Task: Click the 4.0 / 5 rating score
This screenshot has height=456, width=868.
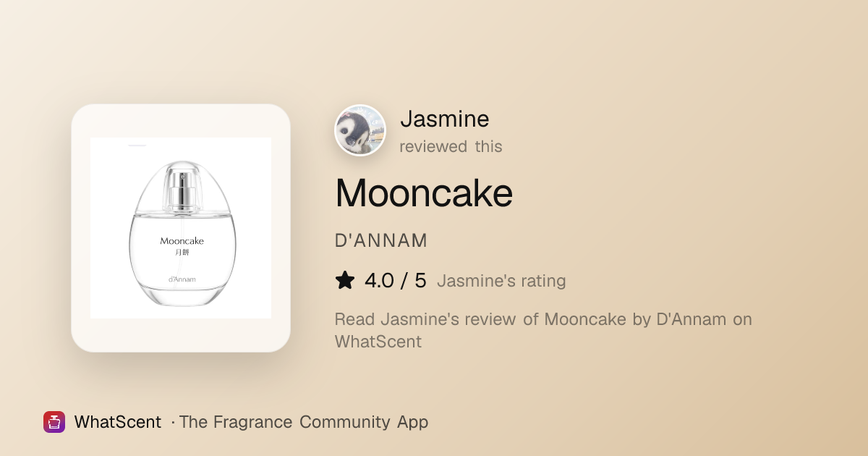Action: [396, 280]
